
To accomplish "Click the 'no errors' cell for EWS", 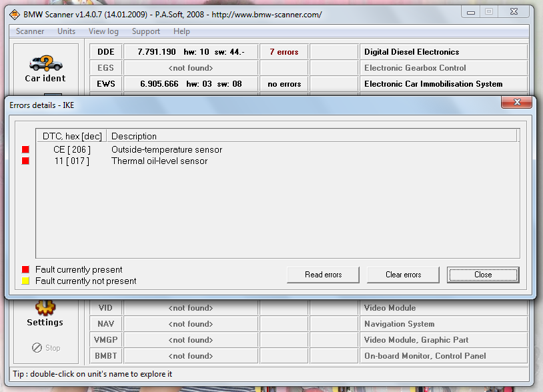I will pos(284,84).
